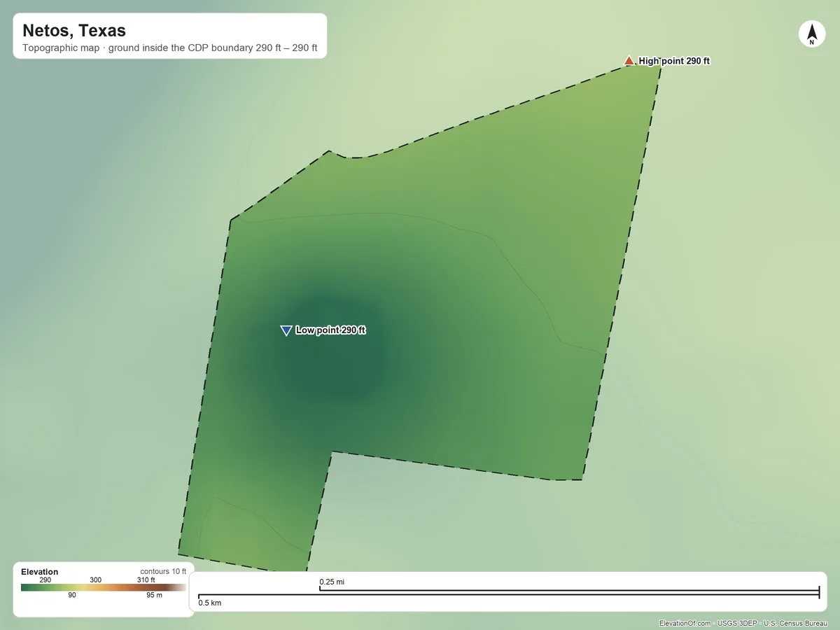This screenshot has height=630, width=840.
Task: Click the north arrow compass icon
Action: coord(812,34)
